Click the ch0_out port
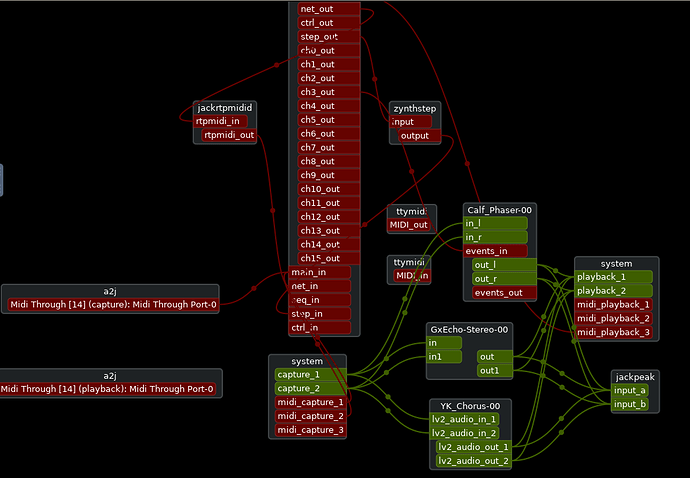Screen dimensions: 690x478 click(329, 51)
